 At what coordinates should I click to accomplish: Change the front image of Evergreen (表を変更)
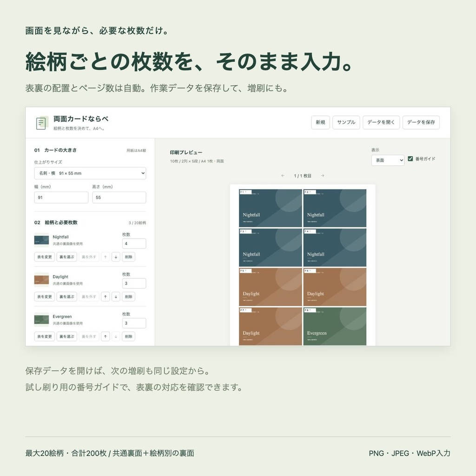pos(45,337)
